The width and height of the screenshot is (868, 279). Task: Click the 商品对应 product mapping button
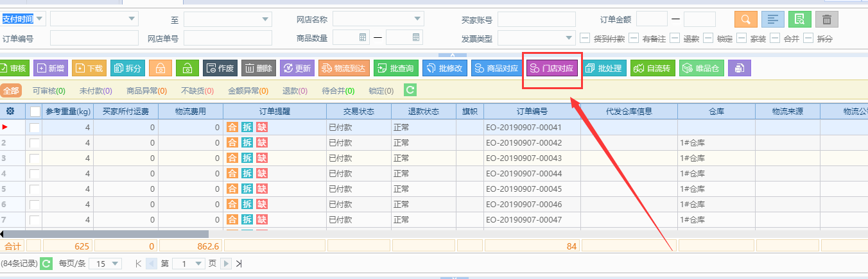pyautogui.click(x=497, y=68)
